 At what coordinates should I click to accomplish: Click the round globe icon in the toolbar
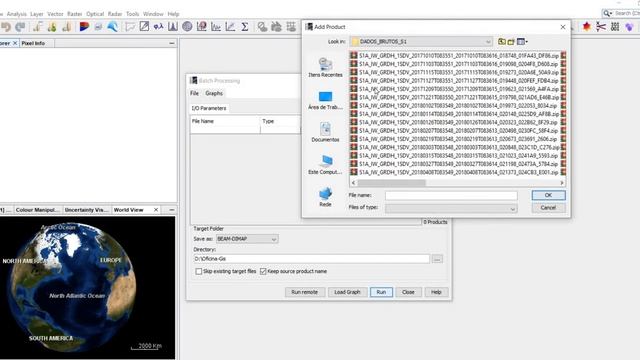187,27
